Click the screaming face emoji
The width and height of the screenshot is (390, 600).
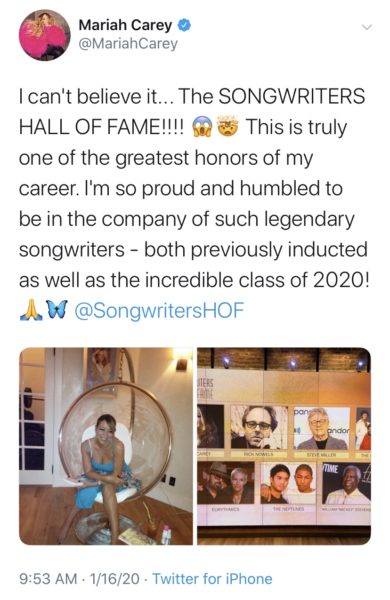[202, 127]
